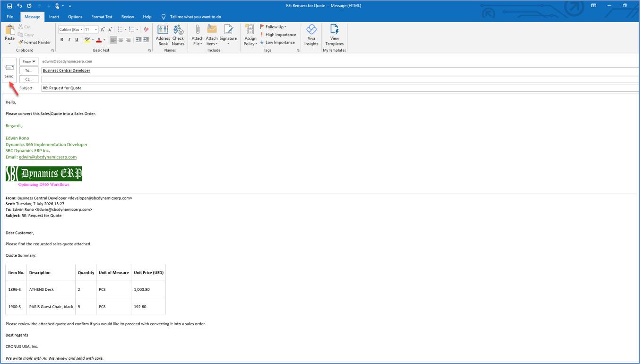The height and width of the screenshot is (364, 640).
Task: Mark message as Low Importance
Action: click(277, 42)
